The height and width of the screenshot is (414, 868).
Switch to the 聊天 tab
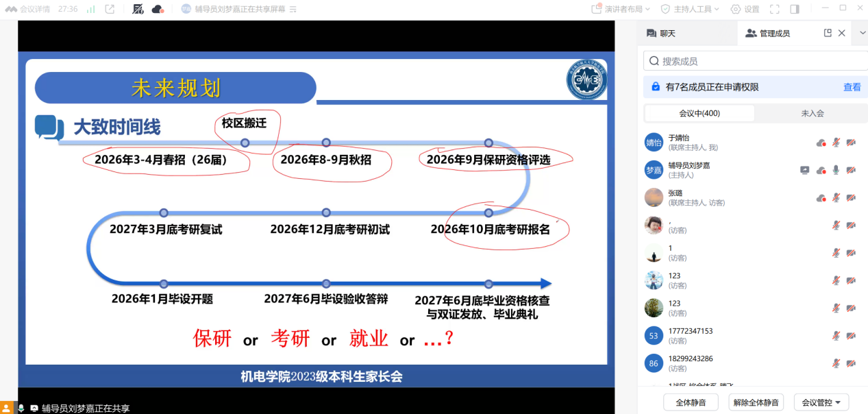[661, 33]
